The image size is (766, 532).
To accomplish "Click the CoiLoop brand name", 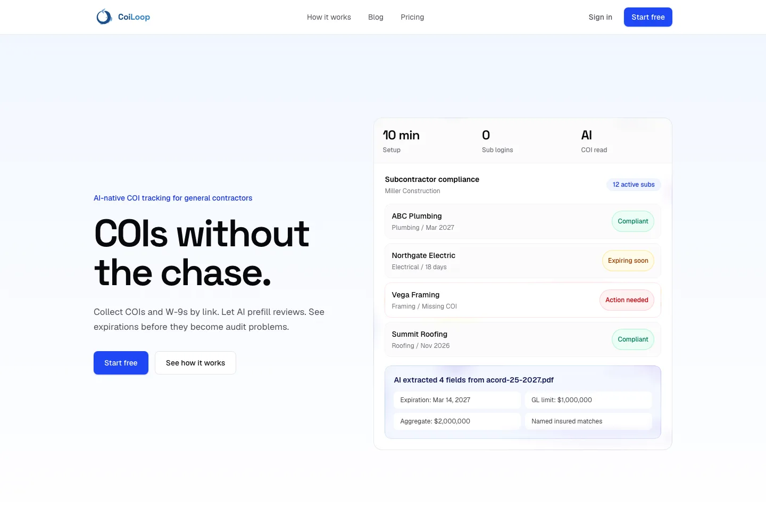I will coord(134,17).
